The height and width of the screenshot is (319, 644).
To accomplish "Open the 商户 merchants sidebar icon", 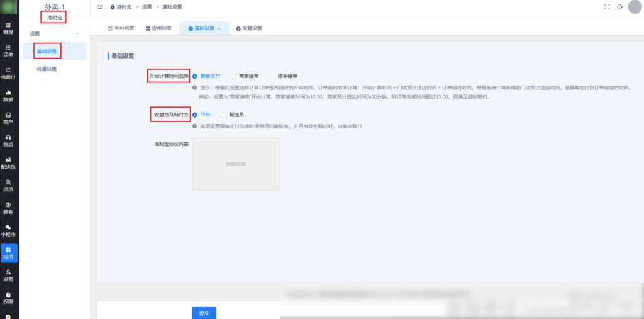I will [8, 118].
